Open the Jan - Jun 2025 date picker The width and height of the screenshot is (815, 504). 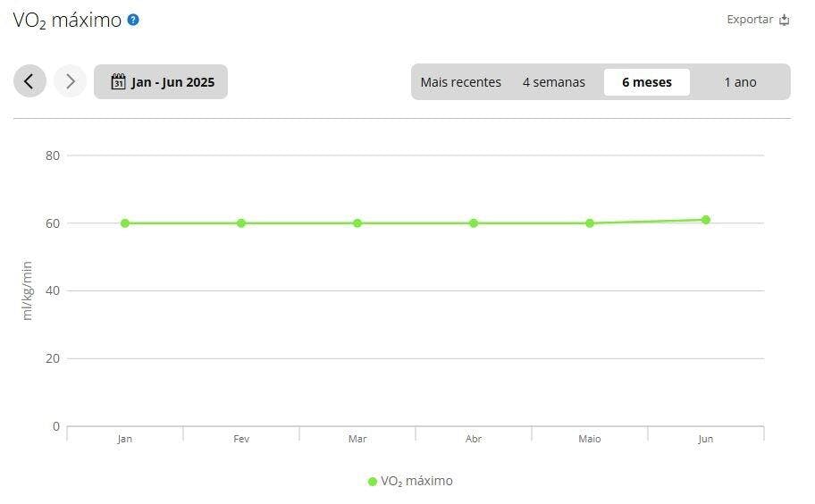(161, 81)
